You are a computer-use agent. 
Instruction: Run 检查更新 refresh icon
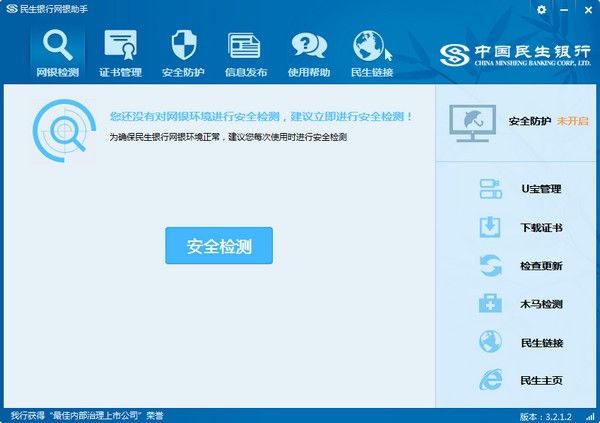[x=491, y=266]
